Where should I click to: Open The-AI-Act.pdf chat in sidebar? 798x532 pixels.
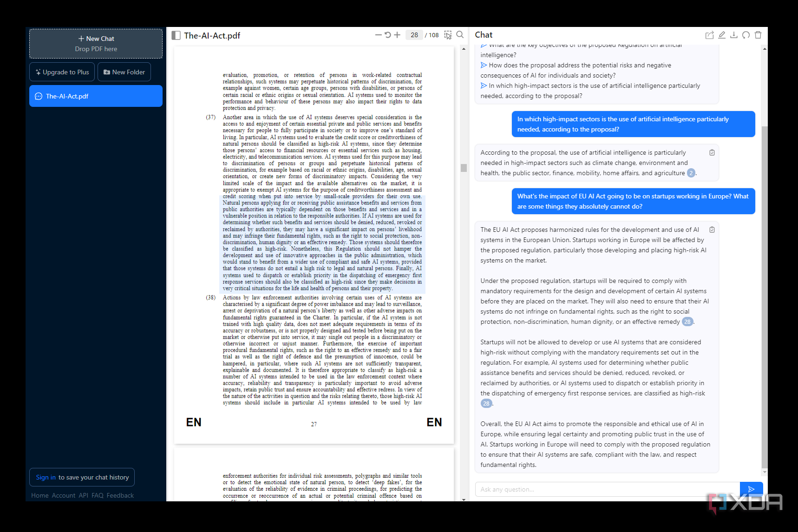[96, 96]
